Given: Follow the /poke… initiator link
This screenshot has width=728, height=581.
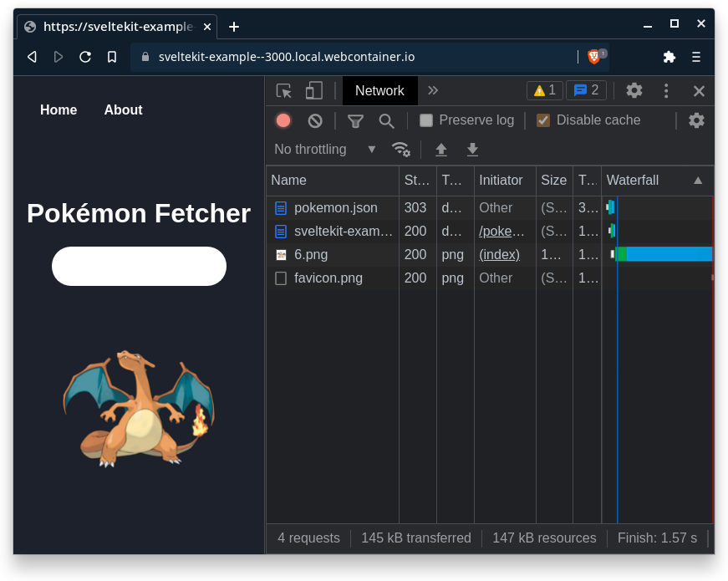Looking at the screenshot, I should tap(501, 231).
